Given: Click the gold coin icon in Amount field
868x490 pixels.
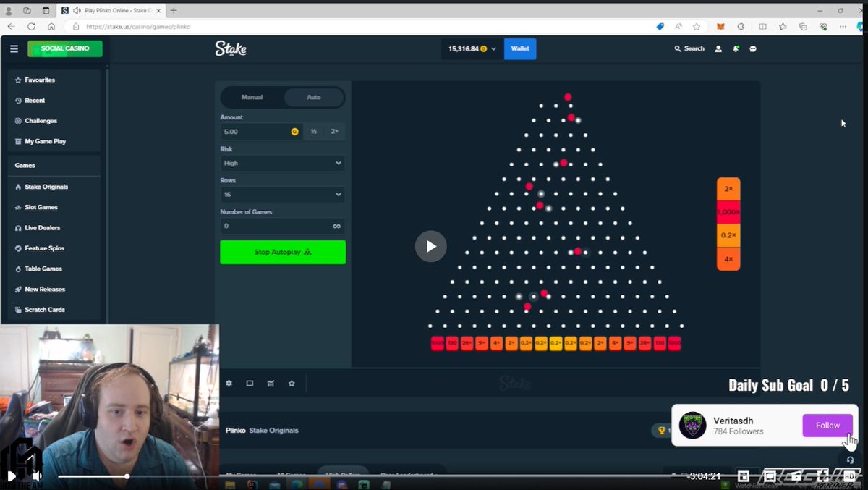Looking at the screenshot, I should (294, 132).
